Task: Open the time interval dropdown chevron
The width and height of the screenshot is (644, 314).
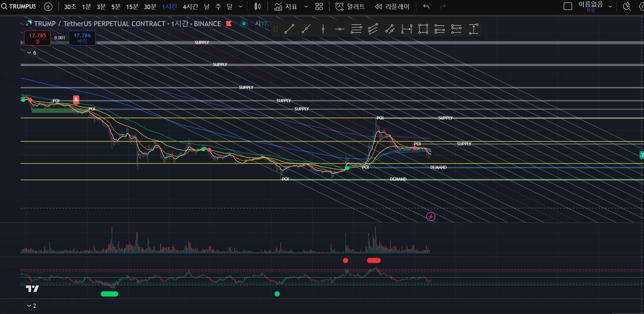Action: tap(241, 6)
